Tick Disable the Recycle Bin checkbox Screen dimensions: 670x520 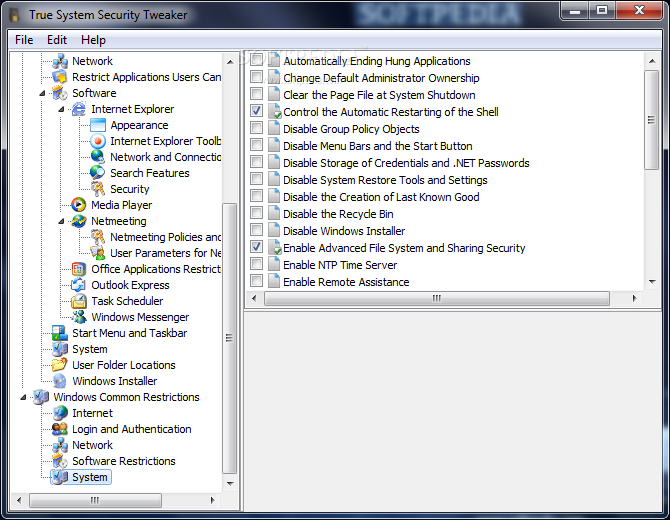[x=256, y=213]
